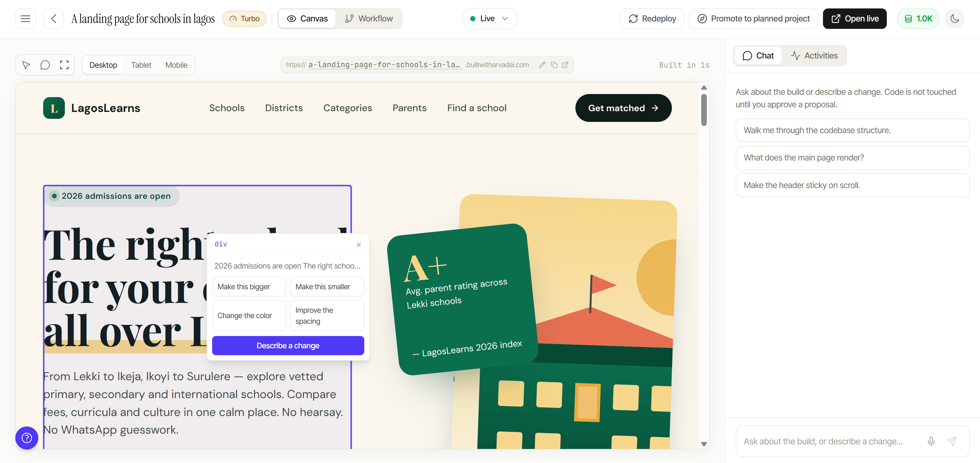The image size is (980, 463).
Task: Toggle the Turbo mode badge
Action: pos(244,19)
